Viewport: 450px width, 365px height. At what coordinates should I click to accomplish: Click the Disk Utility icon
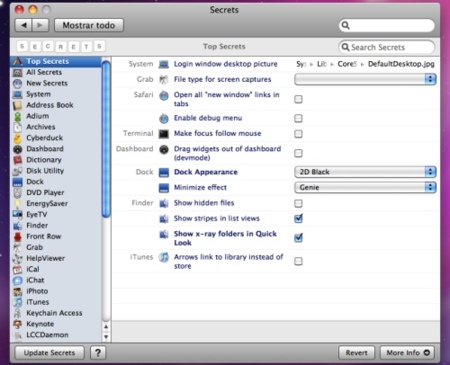17,171
